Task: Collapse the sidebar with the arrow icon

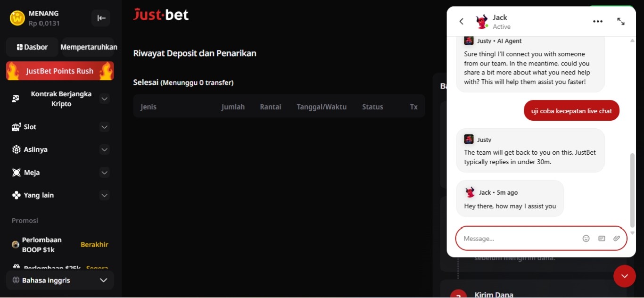Action: 101,18
